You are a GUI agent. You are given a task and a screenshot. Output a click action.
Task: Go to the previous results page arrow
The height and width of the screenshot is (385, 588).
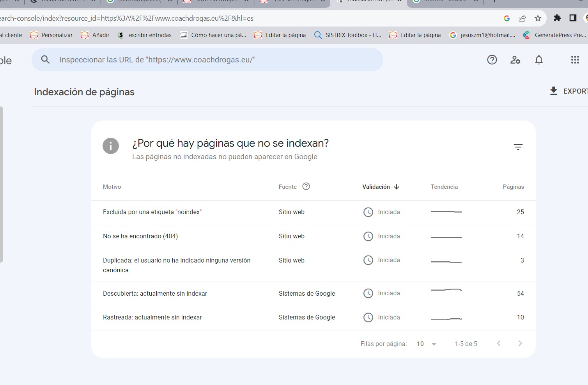[499, 343]
